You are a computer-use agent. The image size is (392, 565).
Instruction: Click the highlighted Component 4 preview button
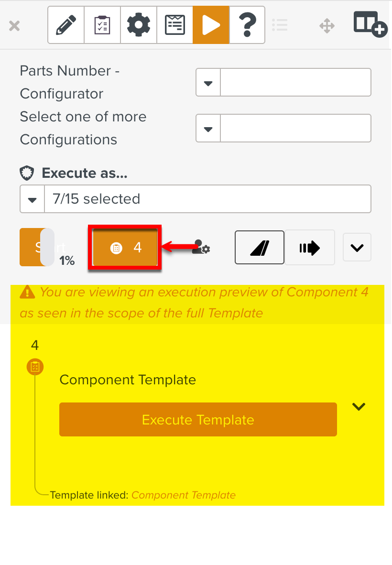click(x=124, y=248)
